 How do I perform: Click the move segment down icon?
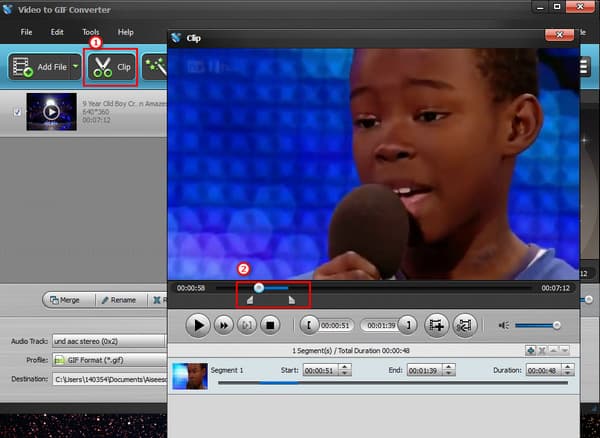click(x=564, y=350)
